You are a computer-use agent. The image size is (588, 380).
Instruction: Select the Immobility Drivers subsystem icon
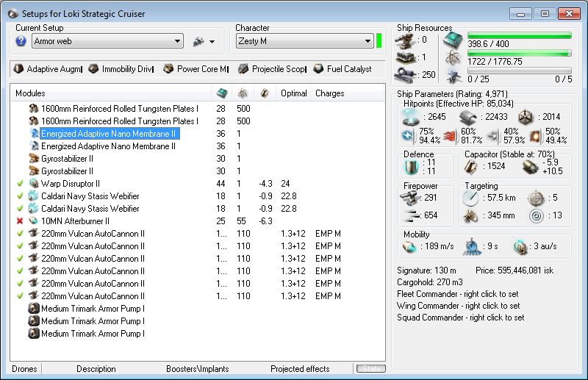click(93, 68)
